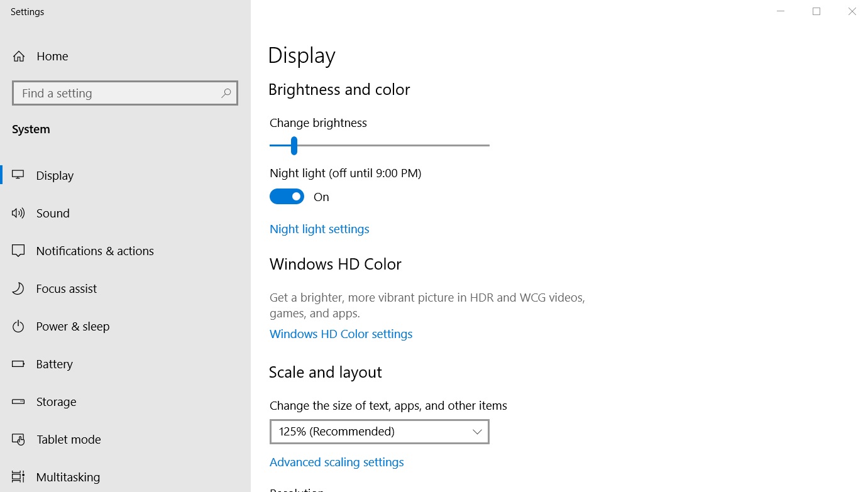
Task: Click in the Find a setting box
Action: [x=125, y=93]
